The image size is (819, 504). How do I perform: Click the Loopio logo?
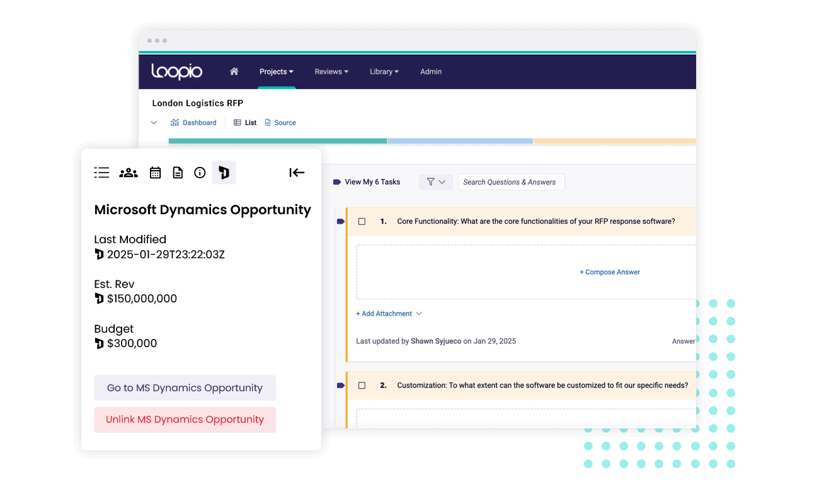pyautogui.click(x=177, y=72)
